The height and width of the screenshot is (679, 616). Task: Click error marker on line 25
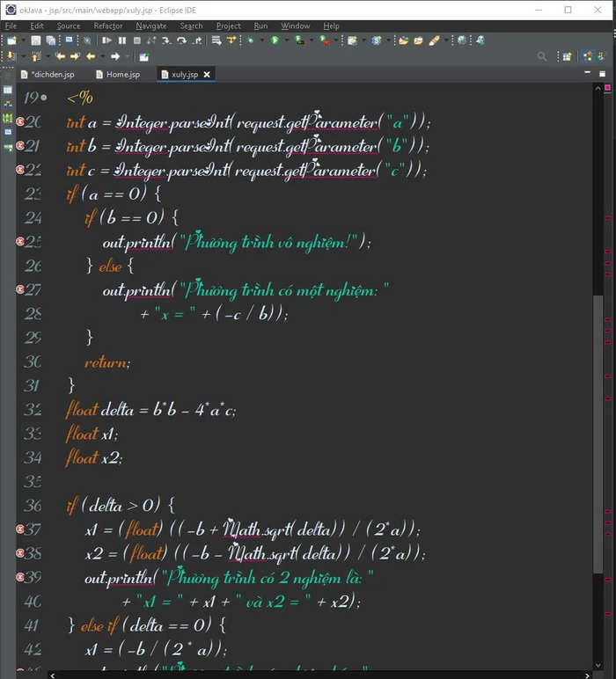[20, 241]
